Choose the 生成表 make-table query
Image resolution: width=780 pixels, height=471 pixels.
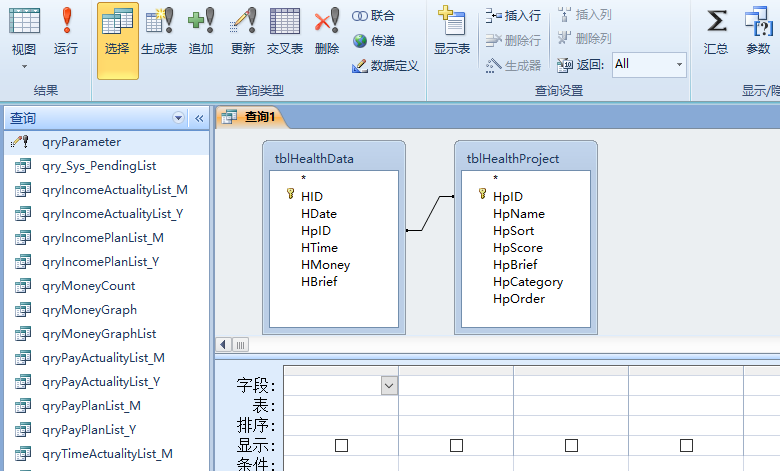click(x=159, y=31)
